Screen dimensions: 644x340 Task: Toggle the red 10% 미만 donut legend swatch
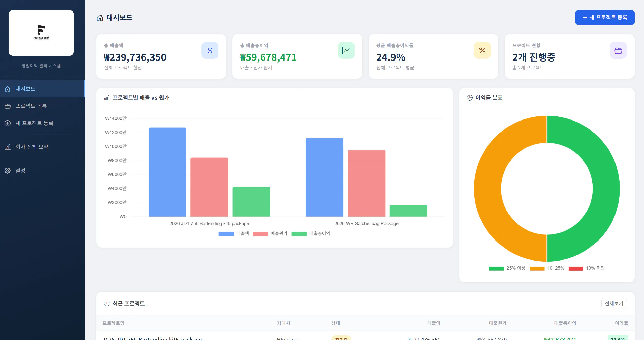(576, 268)
